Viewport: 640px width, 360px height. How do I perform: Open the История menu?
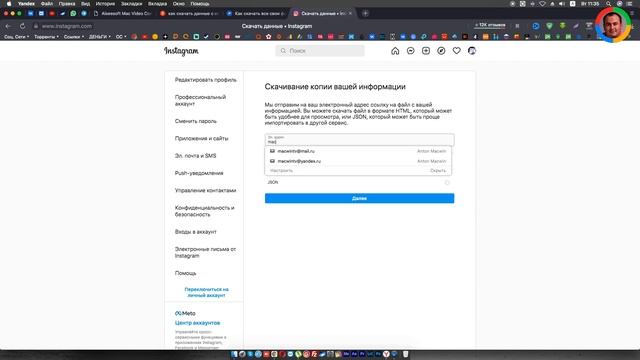[x=105, y=4]
